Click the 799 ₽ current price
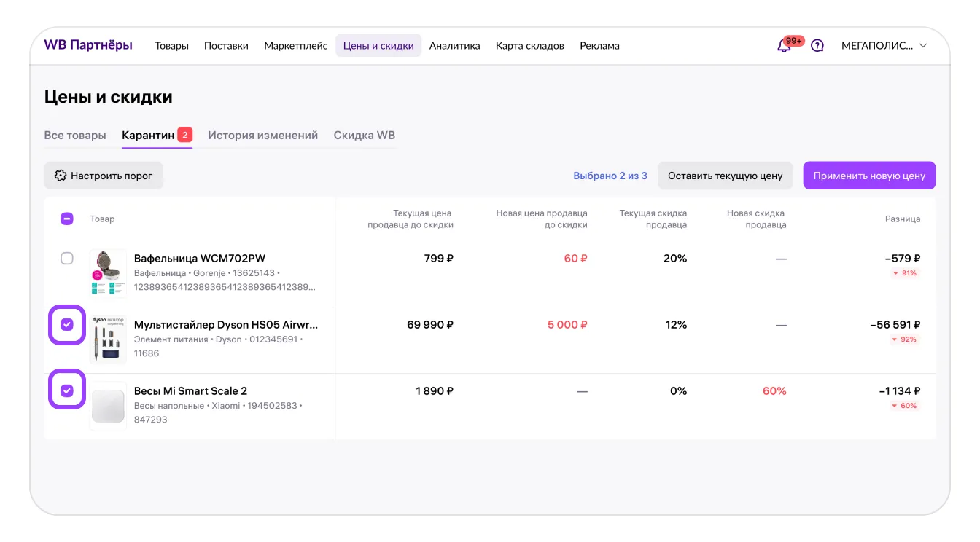The width and height of the screenshot is (980, 542). (x=439, y=259)
